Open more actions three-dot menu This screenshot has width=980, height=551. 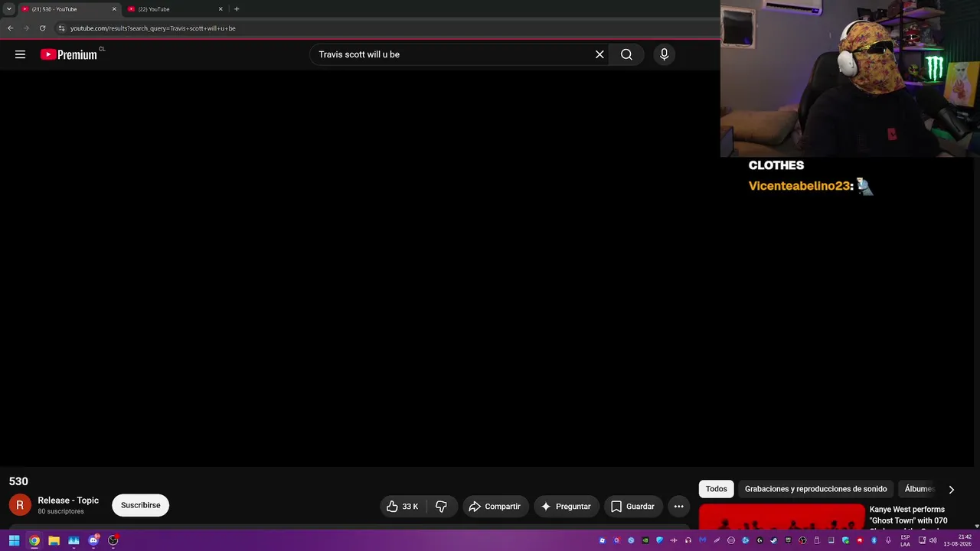[x=678, y=506]
